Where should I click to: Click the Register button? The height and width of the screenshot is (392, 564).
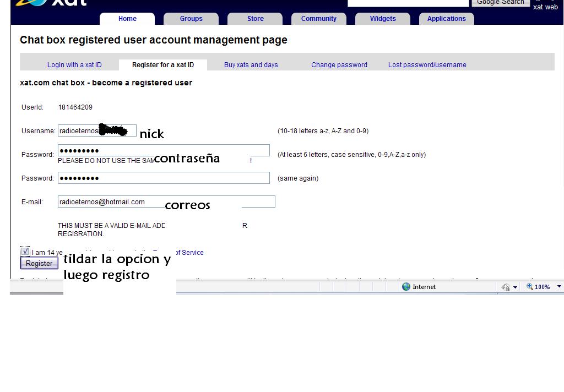pos(39,263)
